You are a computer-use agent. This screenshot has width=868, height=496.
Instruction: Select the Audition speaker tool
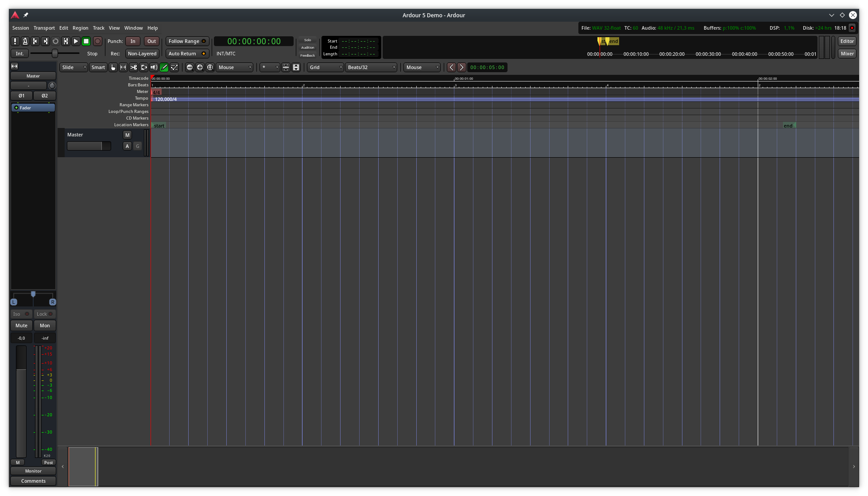click(x=154, y=67)
